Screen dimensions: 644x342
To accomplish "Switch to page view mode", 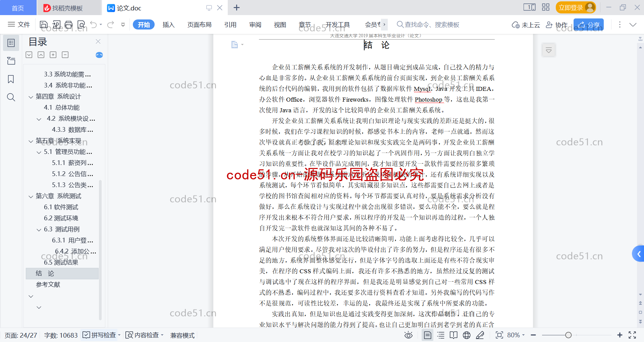I will (427, 335).
